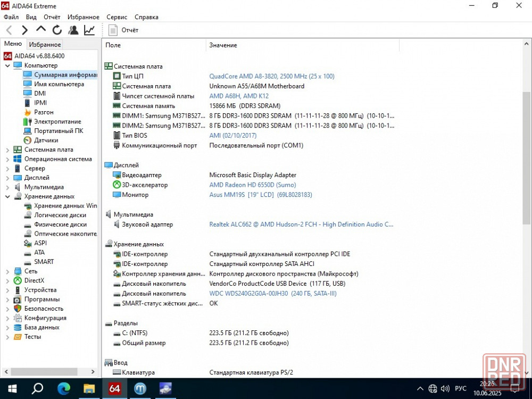The width and height of the screenshot is (532, 399).
Task: Select the SMART tree icon
Action: 28,262
